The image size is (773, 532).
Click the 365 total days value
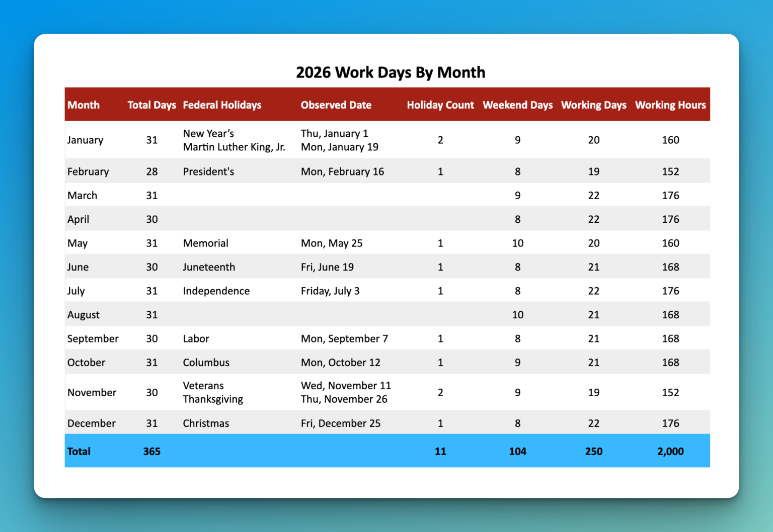(x=152, y=451)
